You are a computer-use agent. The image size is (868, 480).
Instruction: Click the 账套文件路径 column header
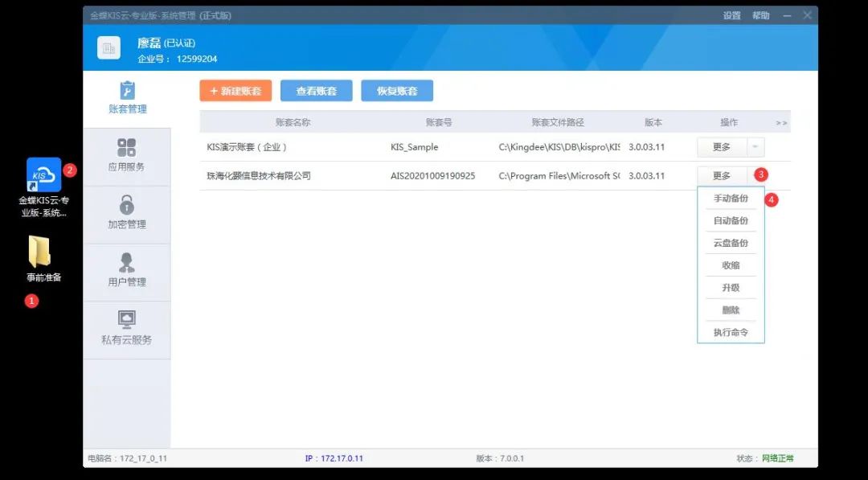point(558,122)
